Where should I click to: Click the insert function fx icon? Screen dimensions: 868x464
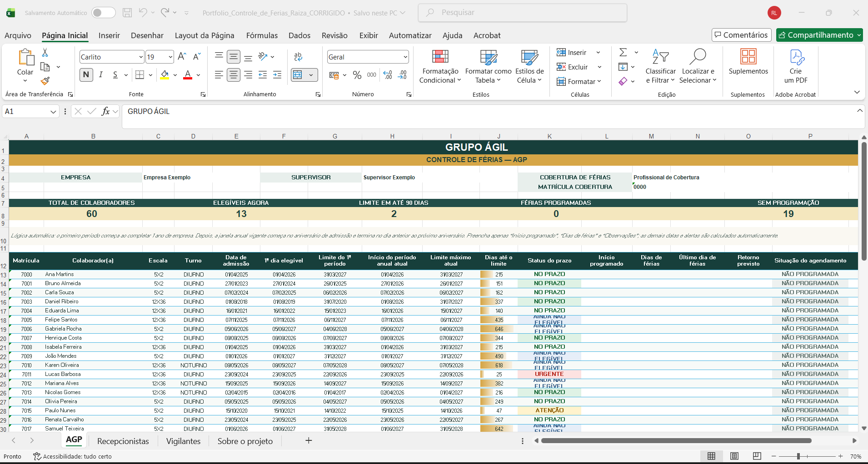[105, 111]
